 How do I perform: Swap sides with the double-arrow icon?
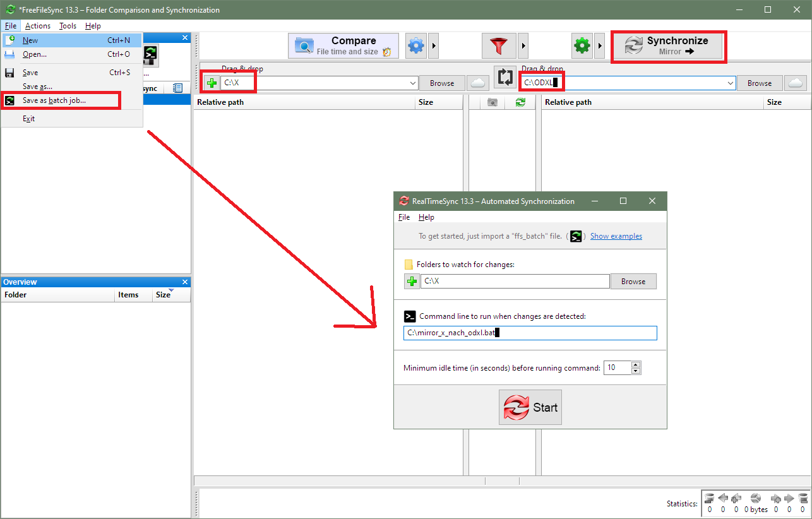pos(505,78)
